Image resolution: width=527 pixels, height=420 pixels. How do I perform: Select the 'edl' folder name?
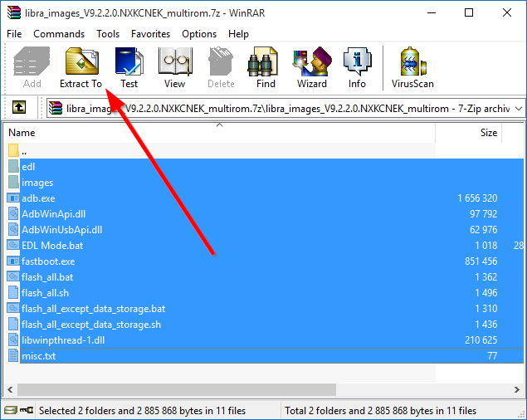click(28, 167)
